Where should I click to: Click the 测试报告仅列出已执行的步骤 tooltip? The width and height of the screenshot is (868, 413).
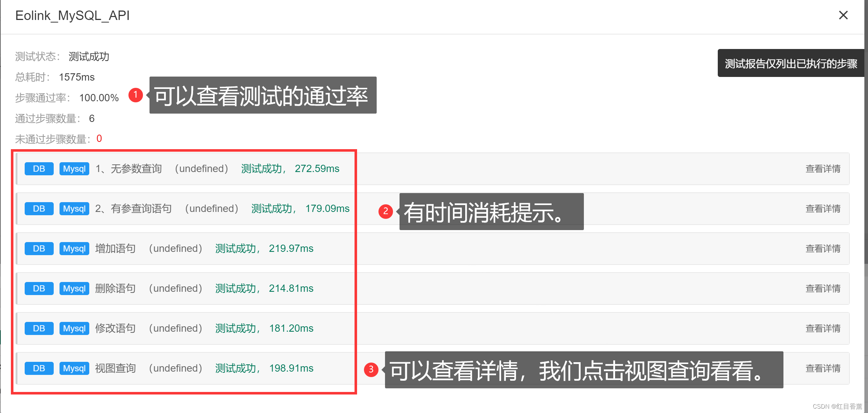(x=790, y=64)
